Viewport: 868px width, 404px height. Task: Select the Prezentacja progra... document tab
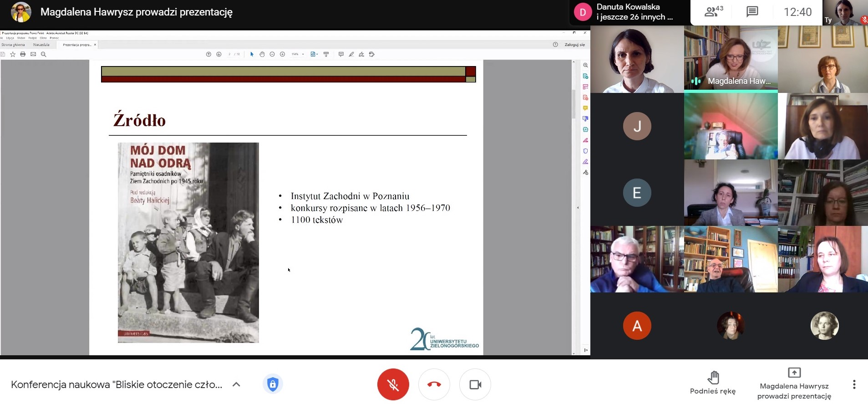[77, 45]
